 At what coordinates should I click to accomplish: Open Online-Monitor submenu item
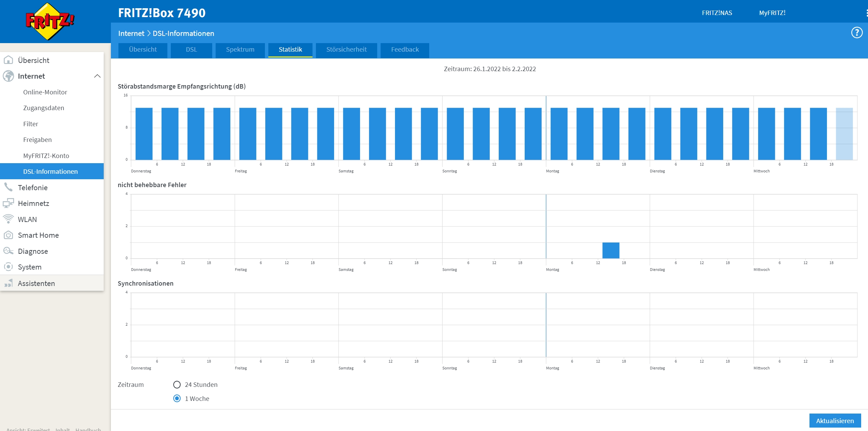coord(45,92)
